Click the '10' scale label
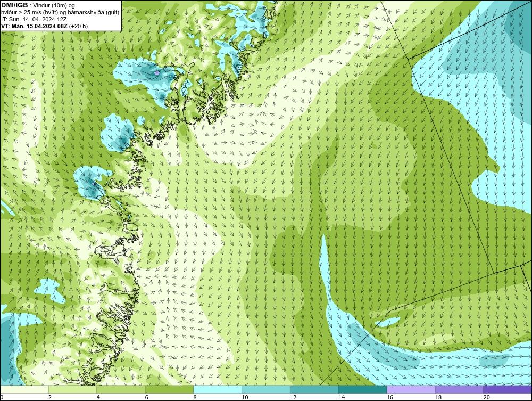This screenshot has width=532, height=401. (245, 397)
